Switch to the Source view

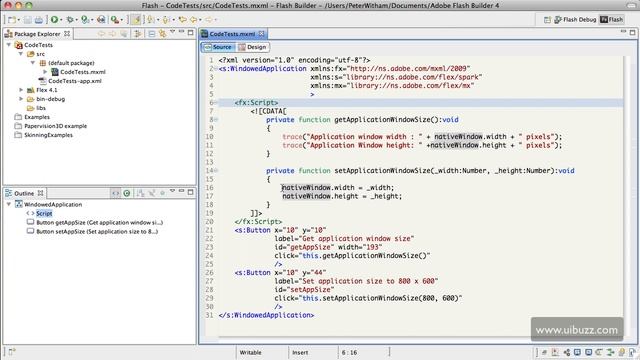click(x=218, y=47)
